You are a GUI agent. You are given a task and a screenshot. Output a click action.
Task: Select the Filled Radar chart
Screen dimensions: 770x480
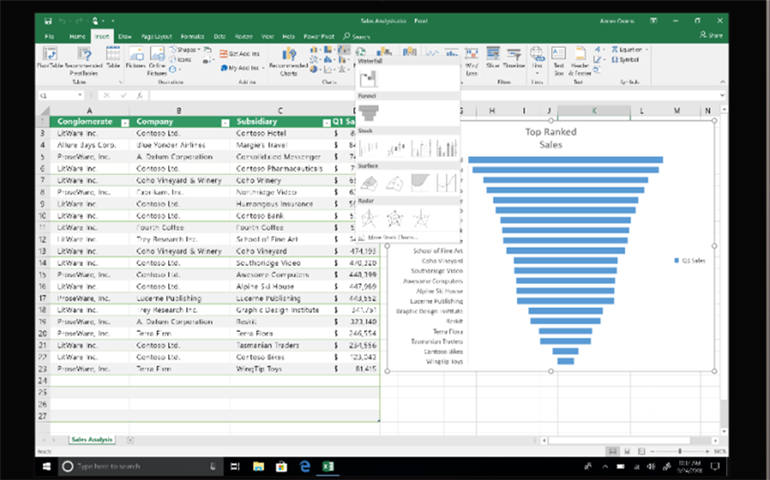(x=420, y=218)
